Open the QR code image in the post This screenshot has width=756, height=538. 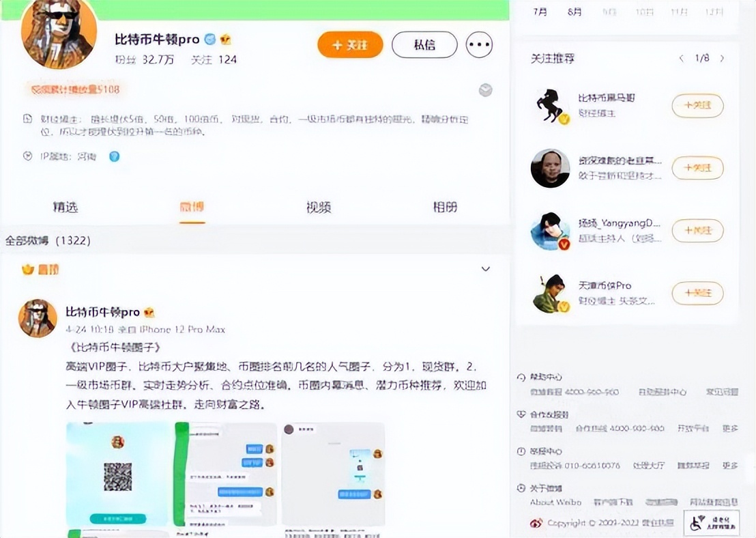(x=118, y=474)
